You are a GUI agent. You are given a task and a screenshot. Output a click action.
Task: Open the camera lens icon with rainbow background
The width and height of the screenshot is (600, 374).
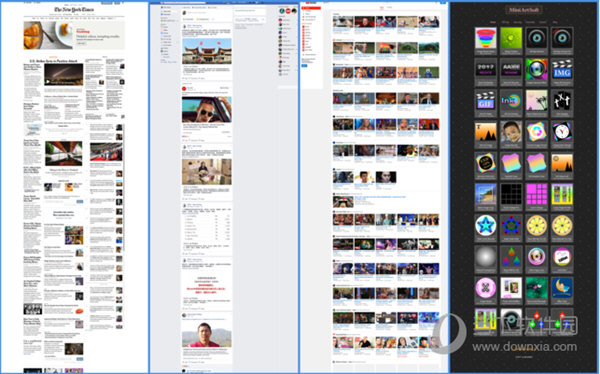click(x=536, y=69)
